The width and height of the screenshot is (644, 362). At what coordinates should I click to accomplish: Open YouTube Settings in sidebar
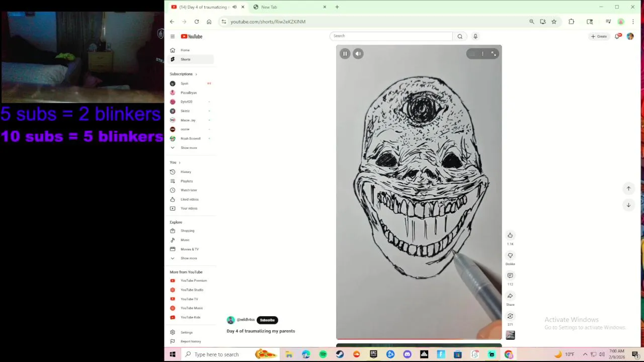[x=191, y=332]
